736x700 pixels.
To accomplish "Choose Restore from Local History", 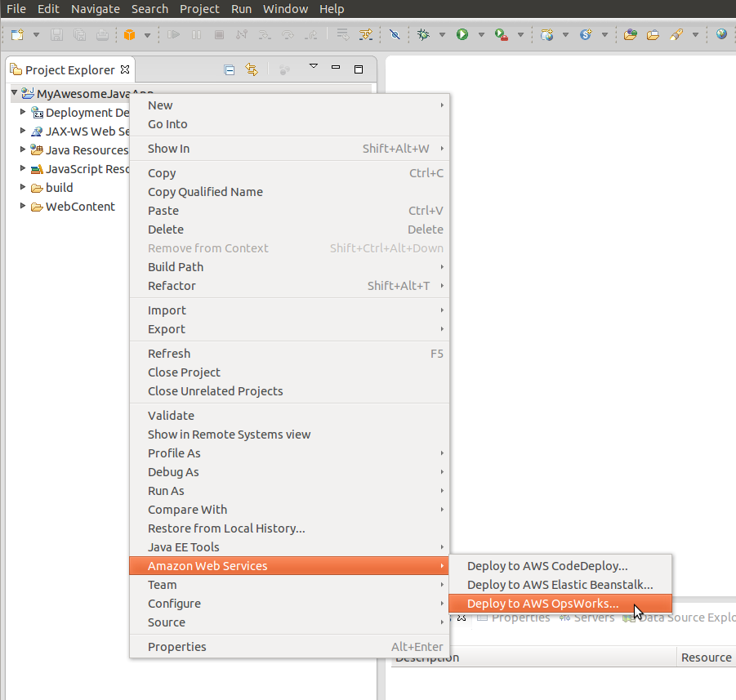I will pos(289,528).
